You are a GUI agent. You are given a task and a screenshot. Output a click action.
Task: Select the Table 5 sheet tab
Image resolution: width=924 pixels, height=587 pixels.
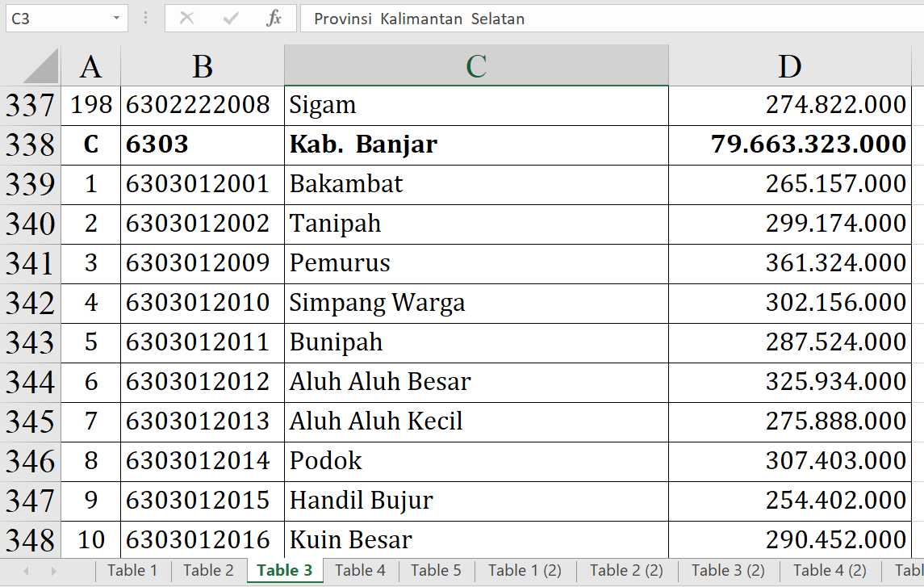coord(436,571)
